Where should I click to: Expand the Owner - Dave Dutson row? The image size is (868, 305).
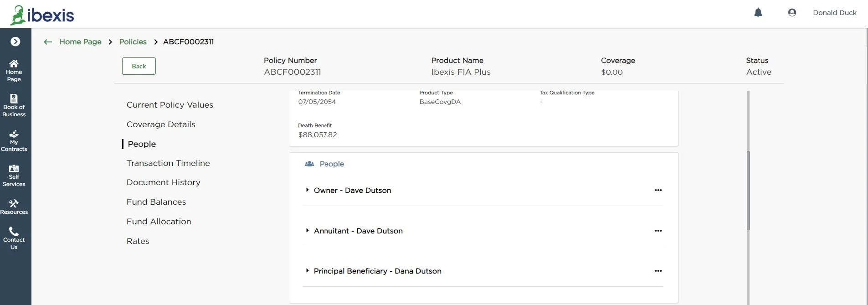click(x=308, y=190)
